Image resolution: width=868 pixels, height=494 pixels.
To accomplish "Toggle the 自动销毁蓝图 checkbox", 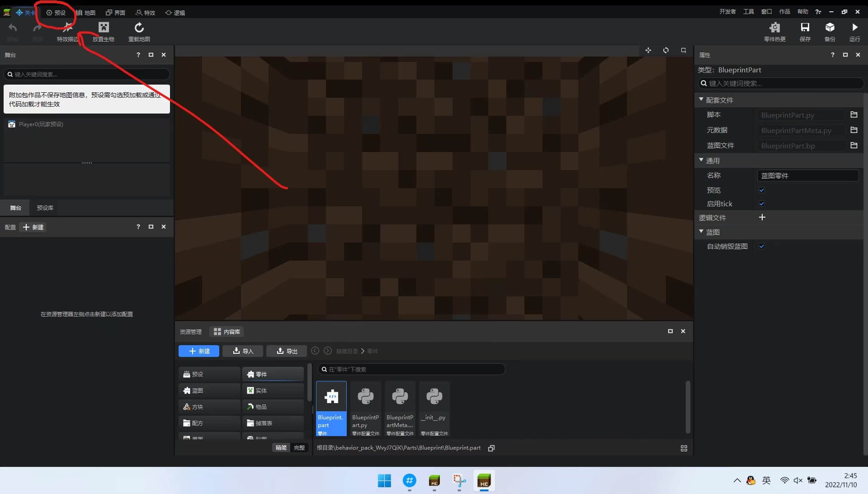I will [762, 246].
